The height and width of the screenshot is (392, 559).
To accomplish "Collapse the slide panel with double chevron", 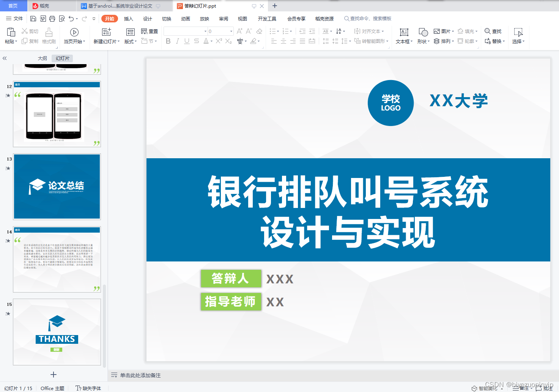I will click(5, 58).
